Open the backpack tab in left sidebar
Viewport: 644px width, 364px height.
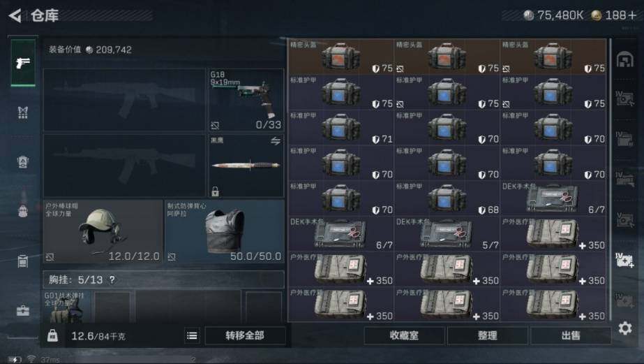[23, 211]
